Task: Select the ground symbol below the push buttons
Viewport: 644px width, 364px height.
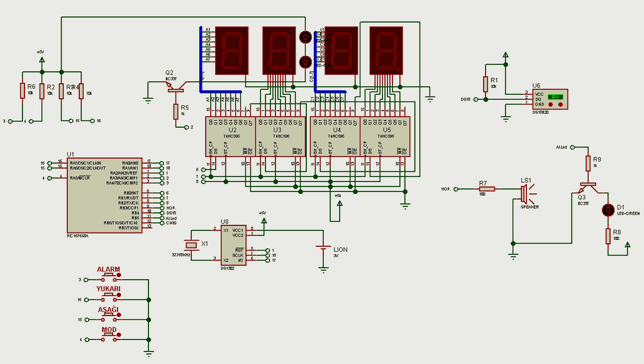Action: [149, 353]
